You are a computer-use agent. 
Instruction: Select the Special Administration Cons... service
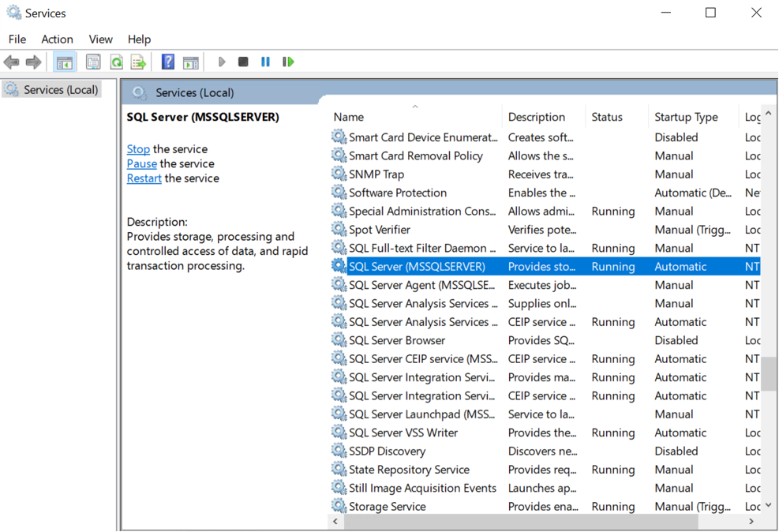click(545, 211)
